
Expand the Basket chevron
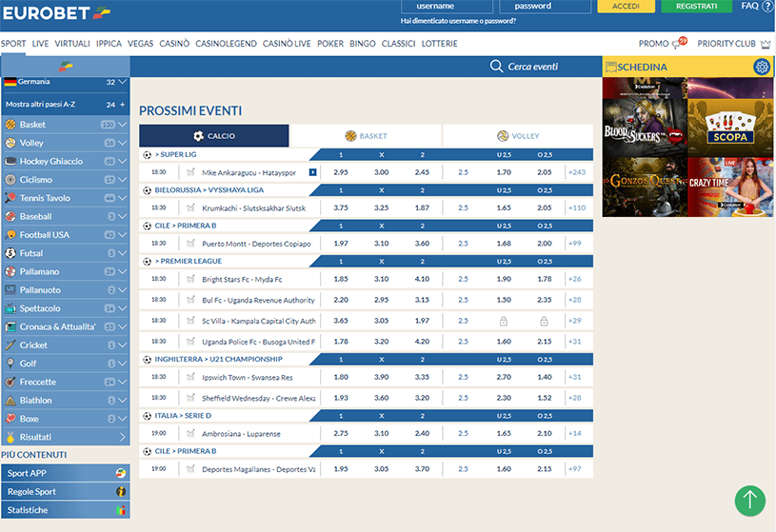(x=122, y=125)
